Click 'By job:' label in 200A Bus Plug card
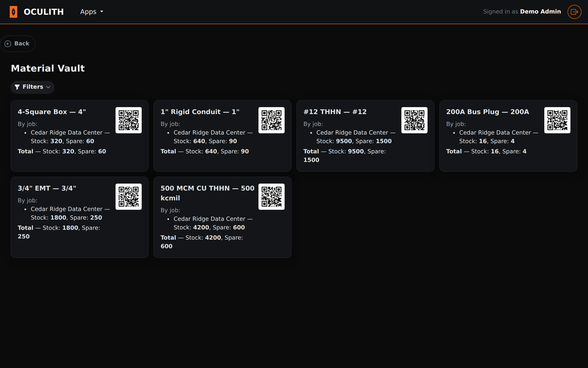This screenshot has width=588, height=368. [456, 124]
